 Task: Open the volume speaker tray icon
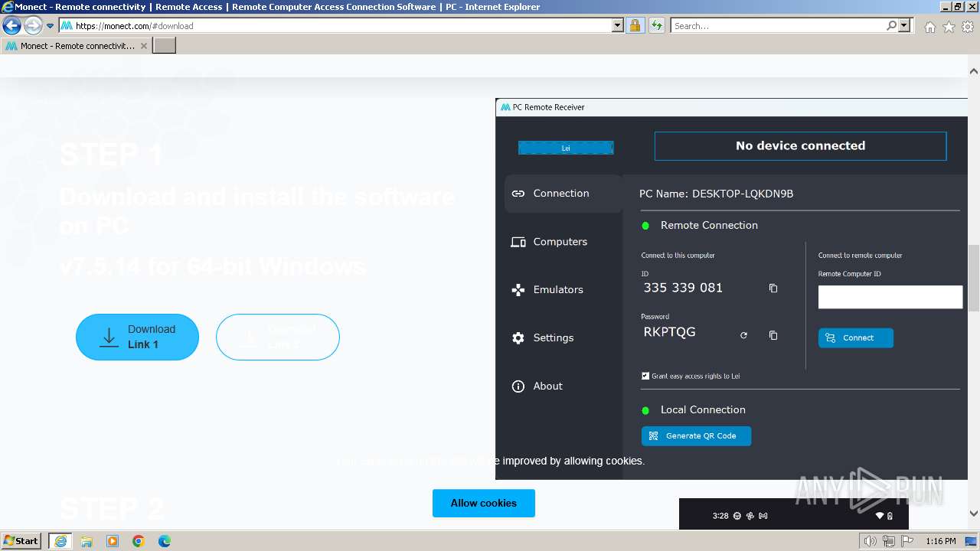tap(871, 541)
